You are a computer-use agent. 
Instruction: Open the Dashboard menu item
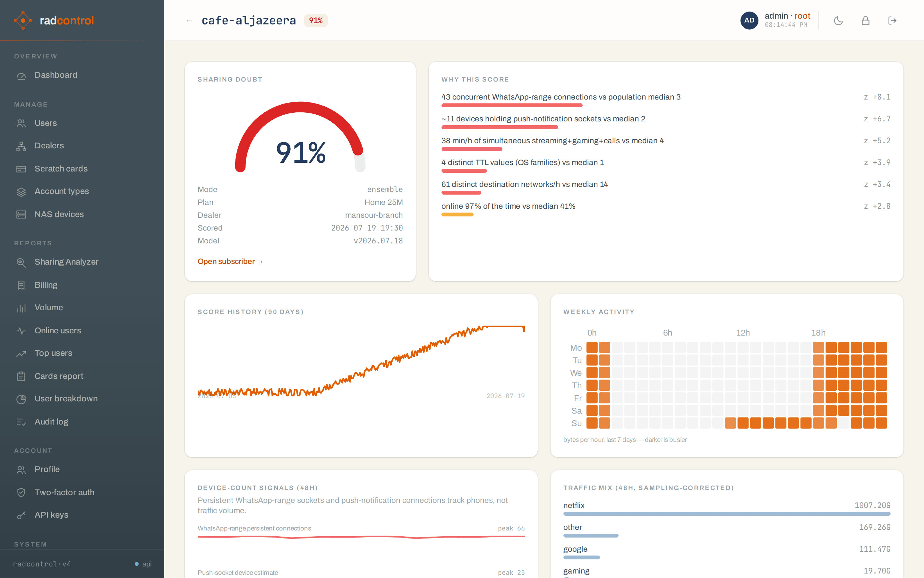tap(82, 75)
